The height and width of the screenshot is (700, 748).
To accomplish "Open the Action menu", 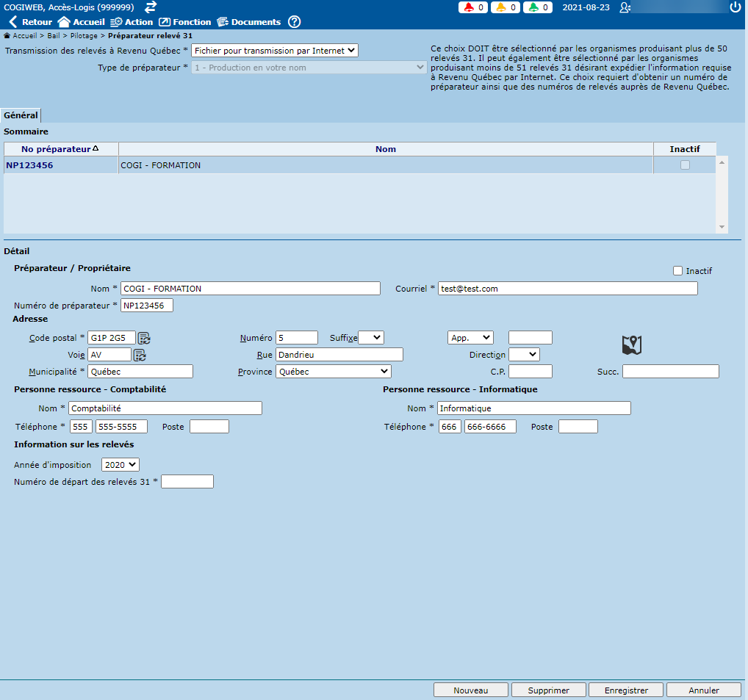I will click(132, 22).
